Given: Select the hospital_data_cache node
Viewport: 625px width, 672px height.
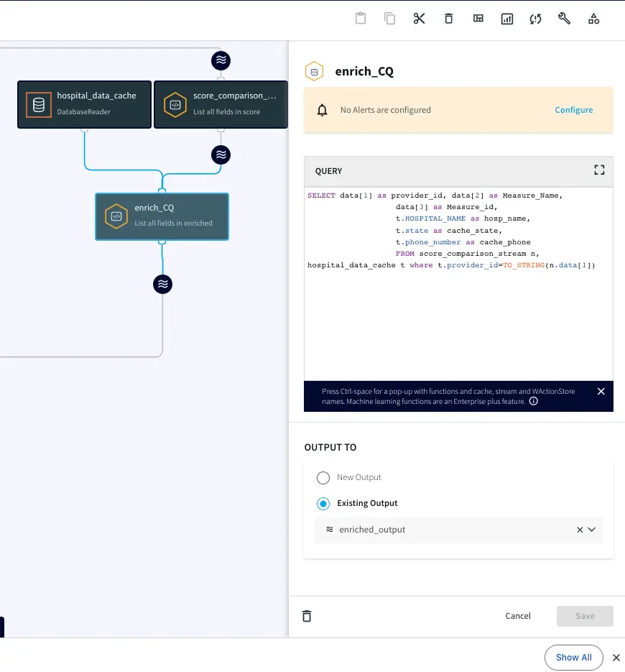Looking at the screenshot, I should (x=84, y=104).
